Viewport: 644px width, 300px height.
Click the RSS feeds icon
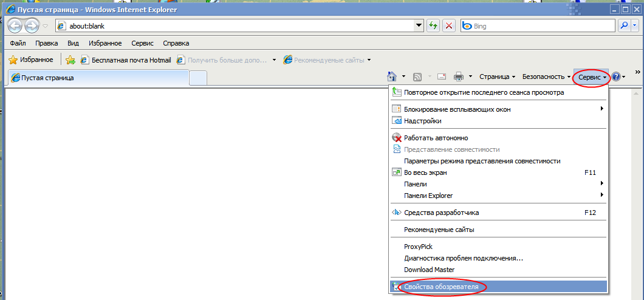pyautogui.click(x=417, y=77)
